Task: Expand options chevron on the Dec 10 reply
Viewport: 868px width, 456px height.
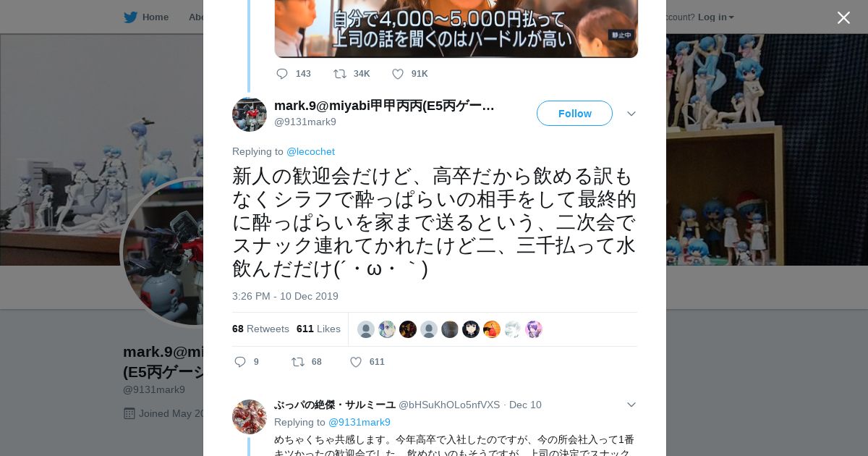Action: click(x=631, y=405)
